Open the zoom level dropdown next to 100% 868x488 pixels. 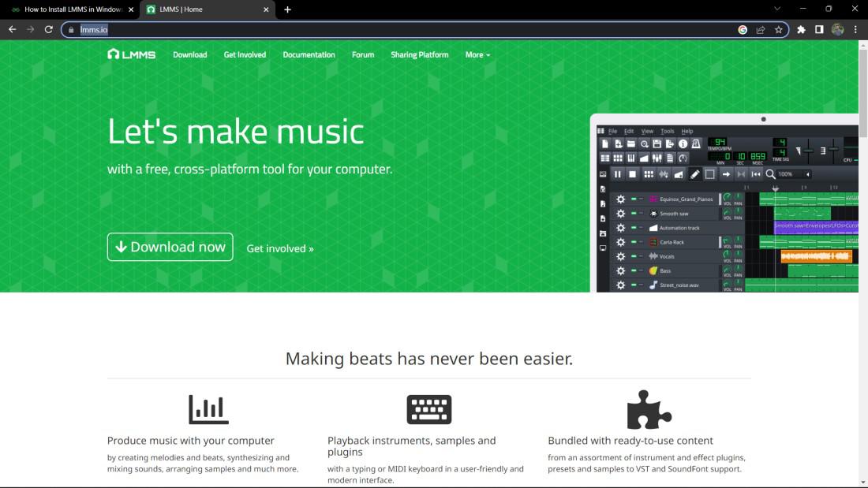pyautogui.click(x=806, y=173)
